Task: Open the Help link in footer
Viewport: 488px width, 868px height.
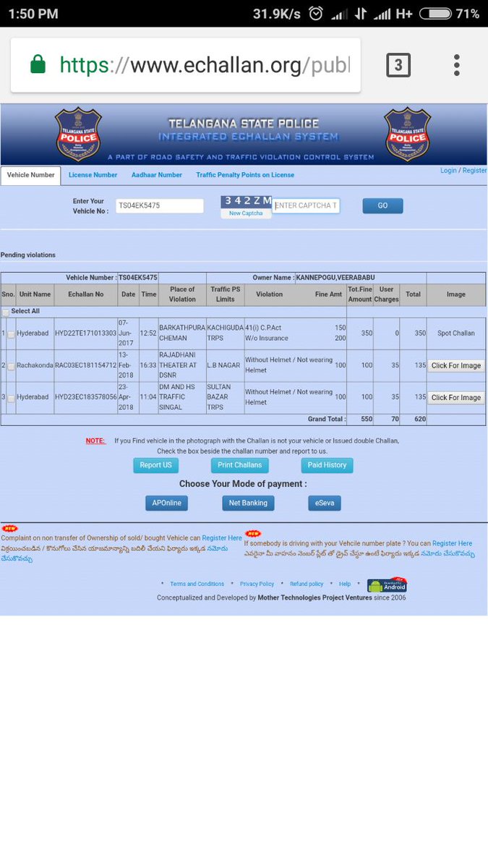Action: [x=345, y=584]
